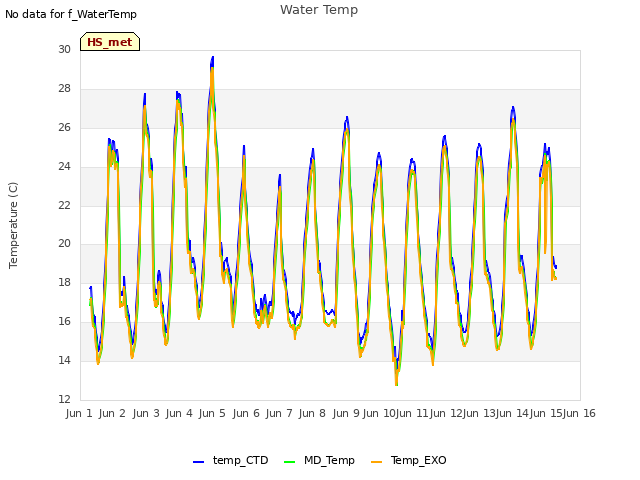Toggle the Temp_EXO legend entry
This screenshot has height=480, width=640.
[x=409, y=460]
